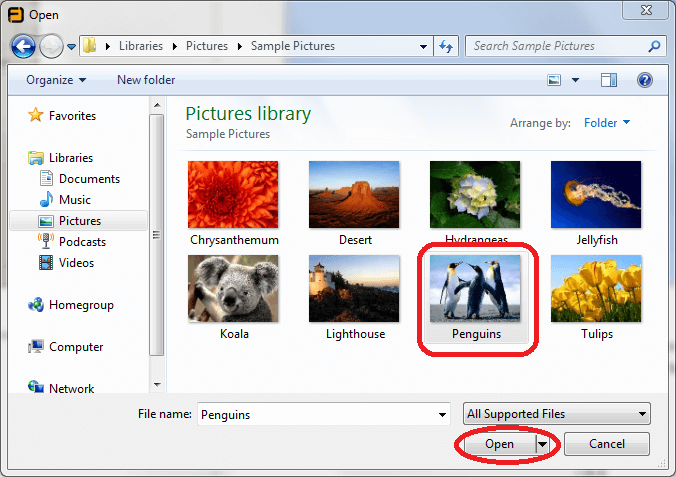This screenshot has width=676, height=477.
Task: Click the Network globe icon
Action: pos(36,386)
